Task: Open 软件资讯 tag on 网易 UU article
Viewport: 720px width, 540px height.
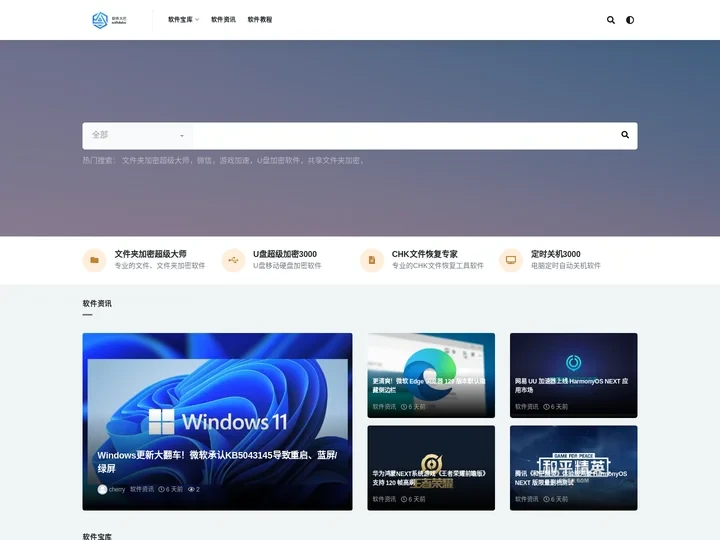Action: click(527, 407)
